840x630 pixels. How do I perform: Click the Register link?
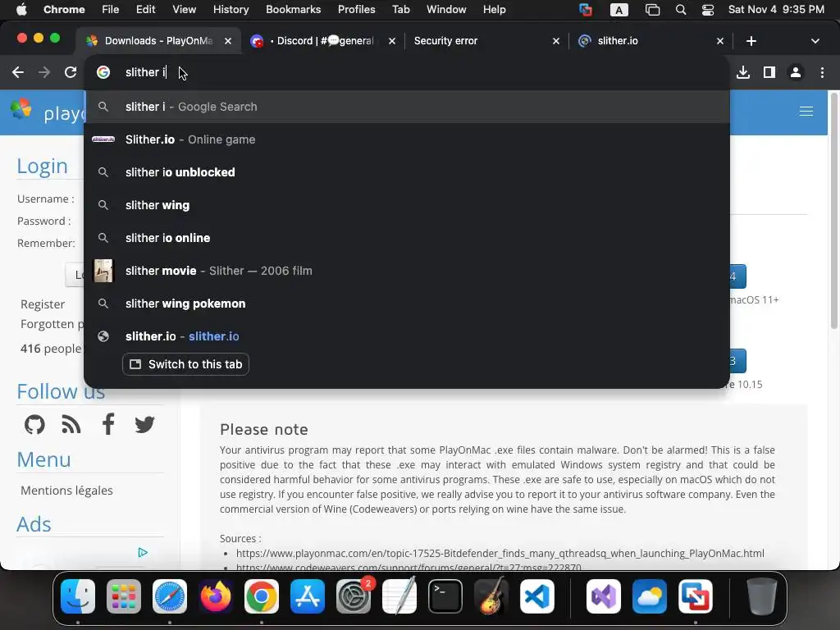pos(43,304)
